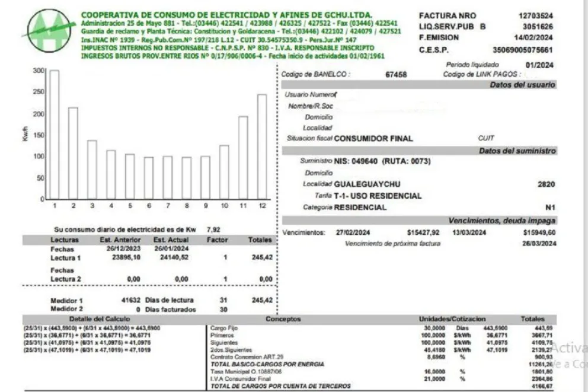Click the month 11 consumption bar
The image size is (588, 392).
243,157
